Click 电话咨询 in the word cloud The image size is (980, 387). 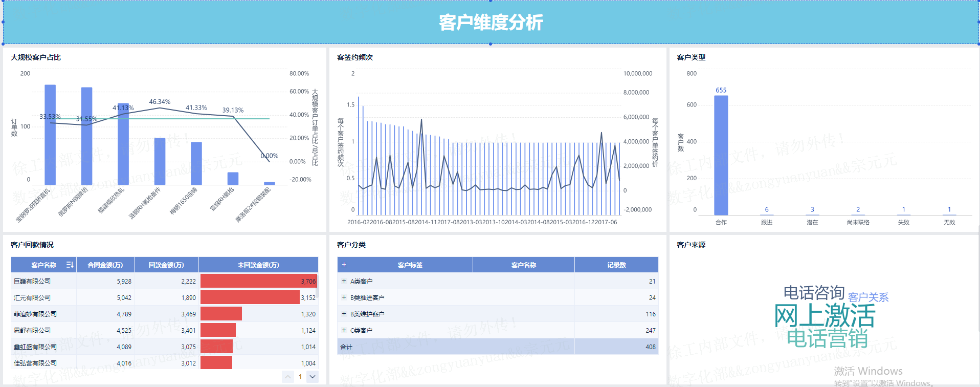pos(813,293)
